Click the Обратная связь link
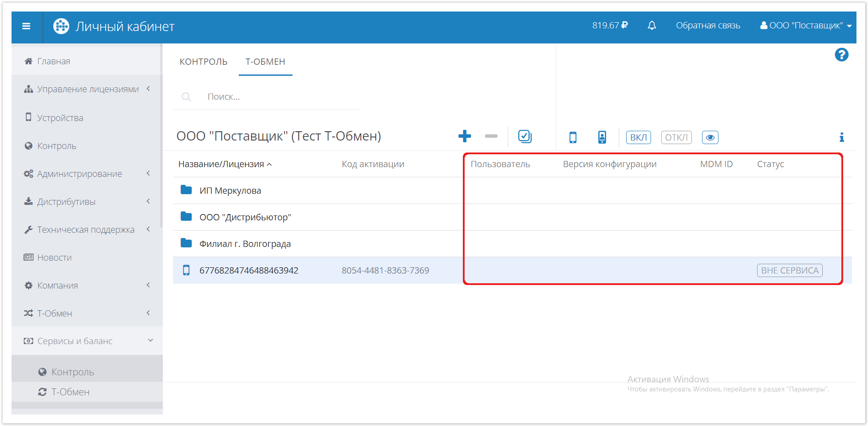 coord(708,26)
